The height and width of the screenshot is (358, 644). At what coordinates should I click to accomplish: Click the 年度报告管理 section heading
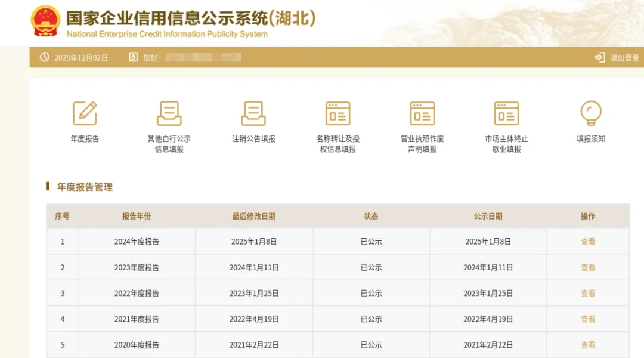85,187
